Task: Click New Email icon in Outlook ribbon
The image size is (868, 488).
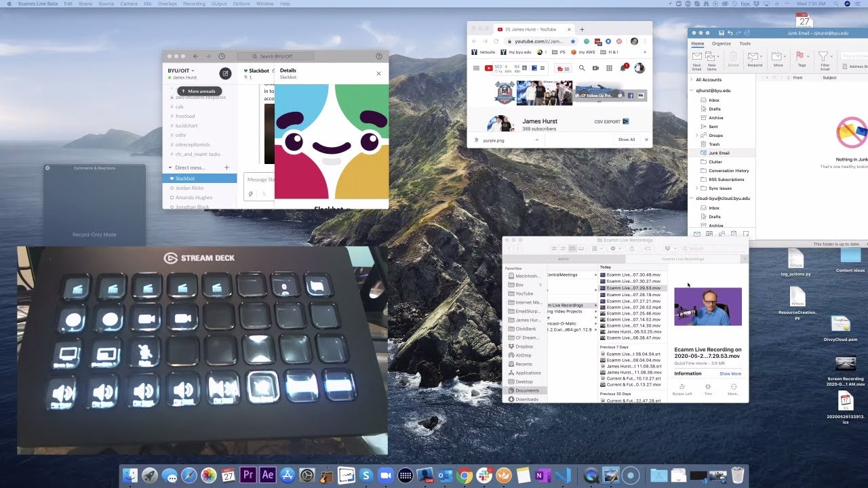Action: 697,56
